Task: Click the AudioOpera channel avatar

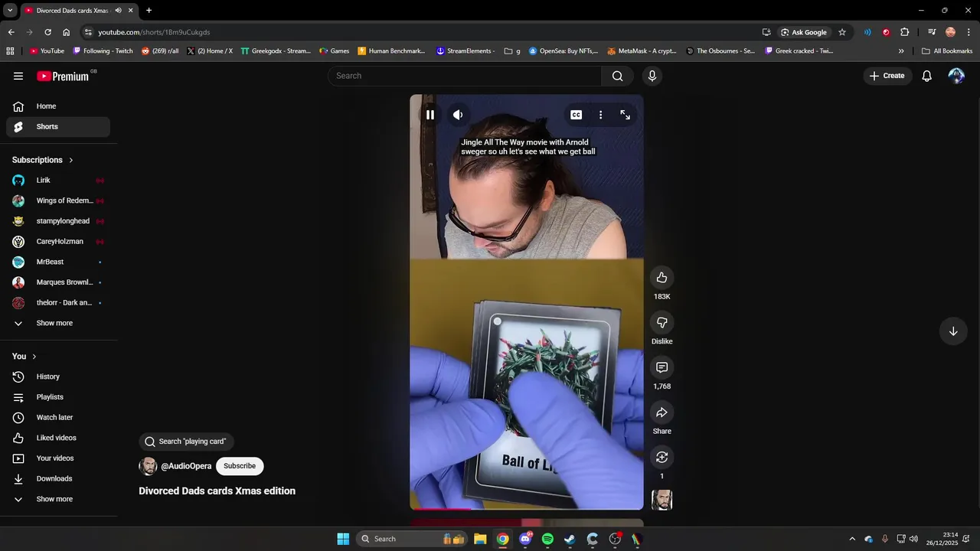Action: pyautogui.click(x=148, y=466)
